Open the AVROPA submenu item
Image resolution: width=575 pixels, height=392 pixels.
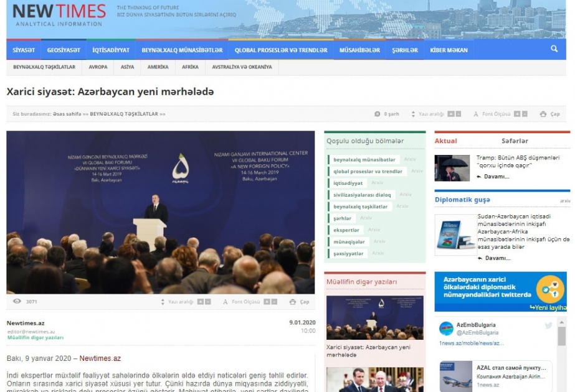point(98,67)
